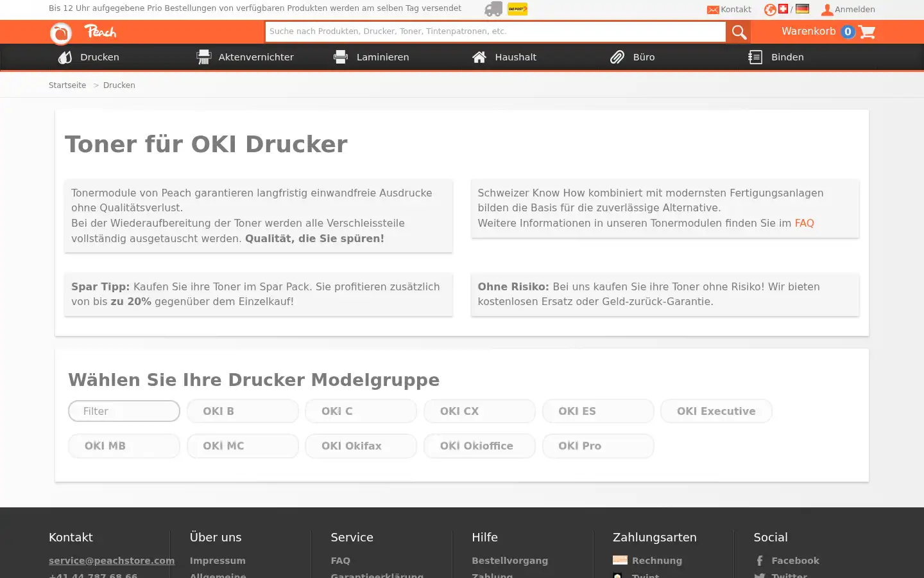Click service@peachstore.com email link
Viewport: 924px width, 578px height.
(x=112, y=561)
